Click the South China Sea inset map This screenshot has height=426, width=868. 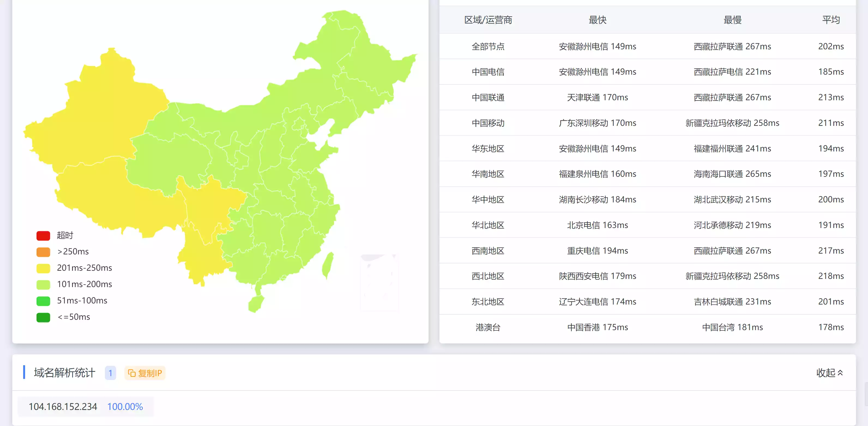[x=379, y=282]
